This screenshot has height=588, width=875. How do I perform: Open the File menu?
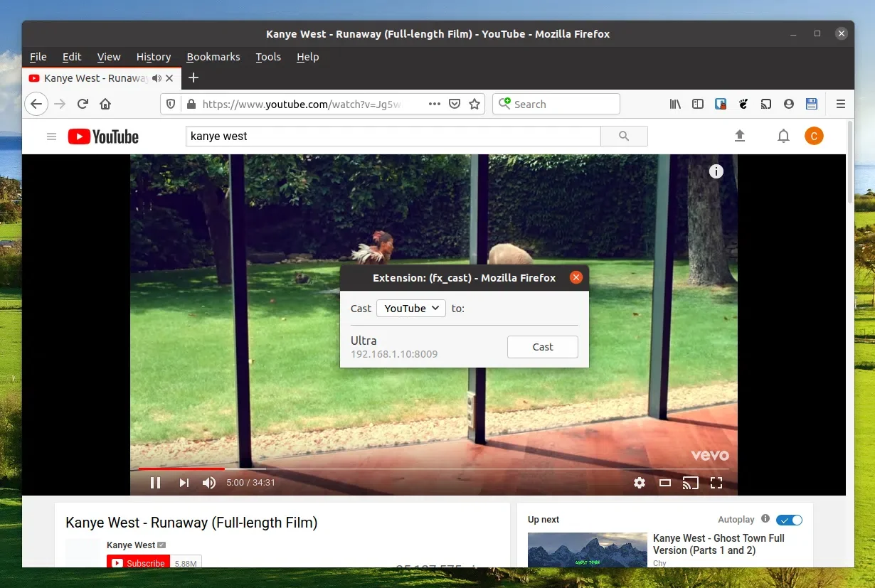click(x=38, y=57)
